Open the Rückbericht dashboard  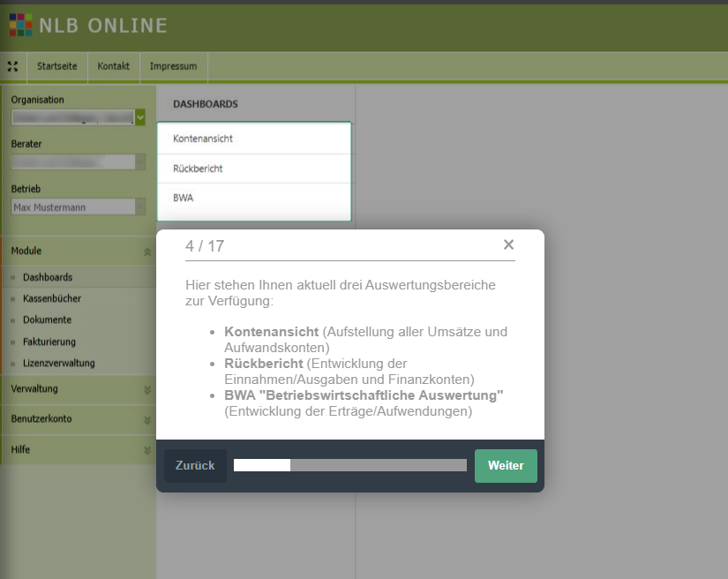tap(254, 169)
